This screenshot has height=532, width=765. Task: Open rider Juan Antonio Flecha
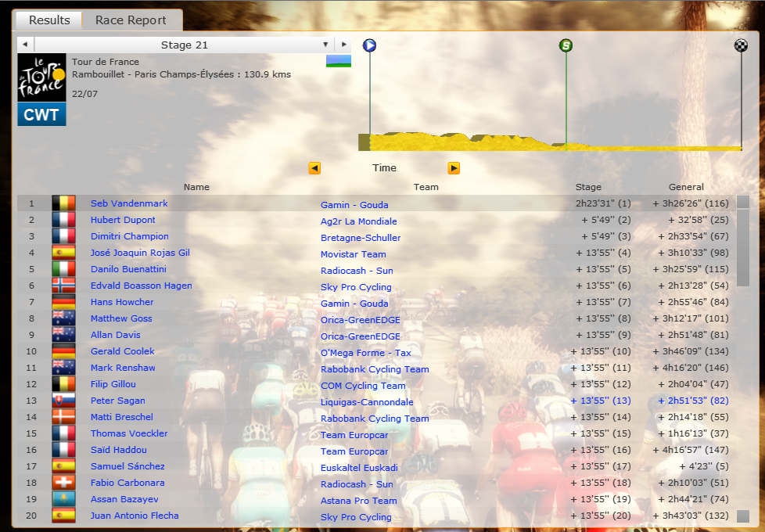[x=135, y=516]
